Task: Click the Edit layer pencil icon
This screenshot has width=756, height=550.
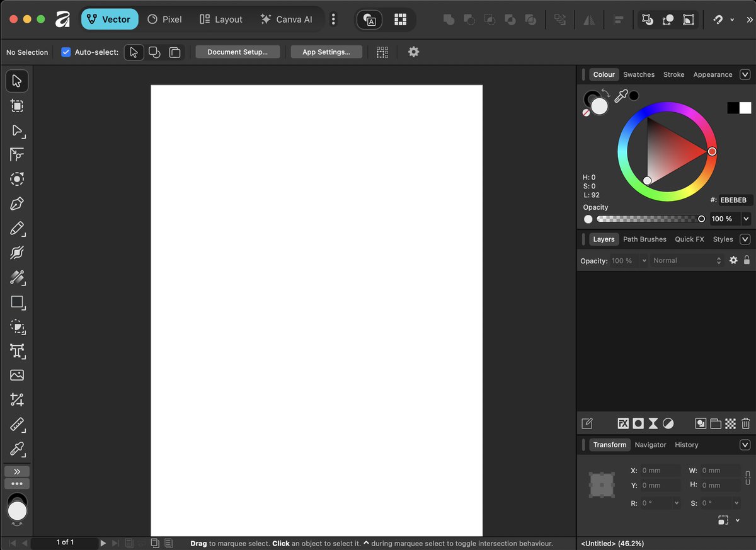Action: [x=587, y=423]
